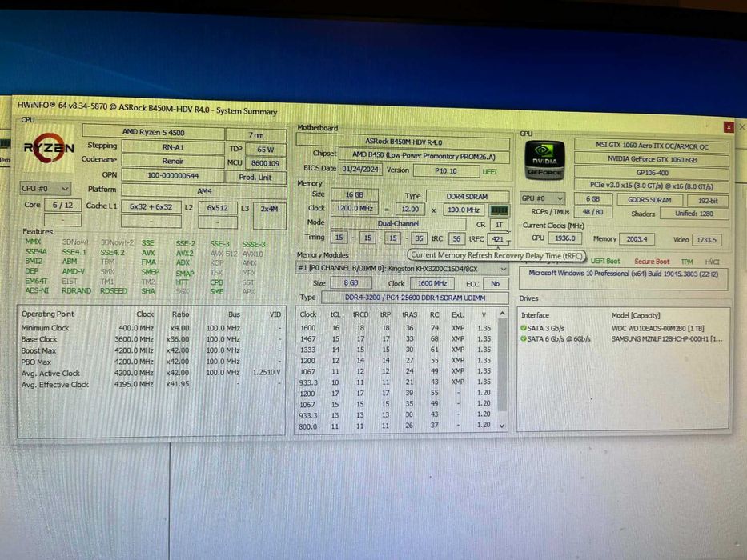
Task: Click the L2 cache 6x512 field
Action: 218,208
